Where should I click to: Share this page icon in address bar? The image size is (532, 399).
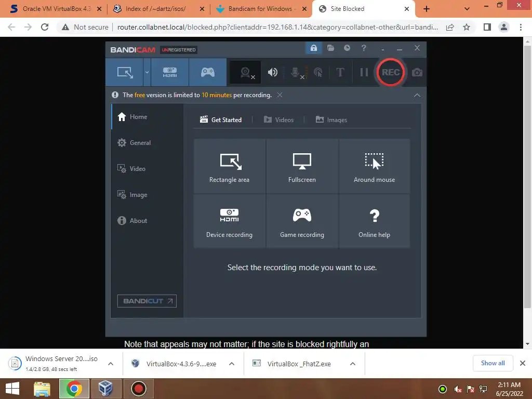(x=450, y=27)
